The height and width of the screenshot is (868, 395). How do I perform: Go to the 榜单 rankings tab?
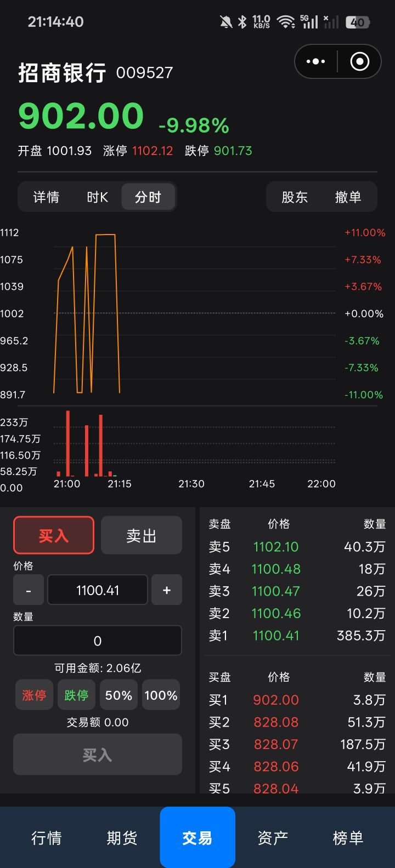pos(348,838)
